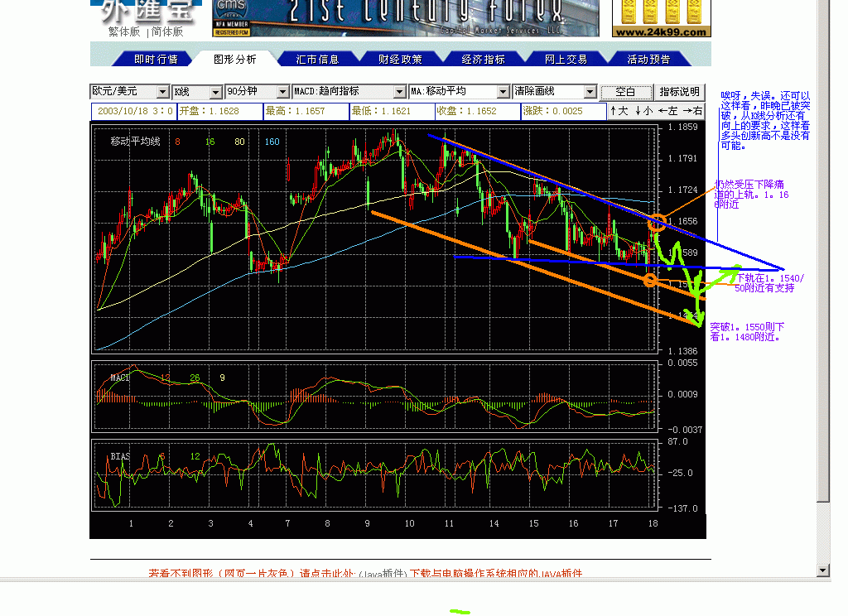The image size is (848, 616).
Task: Click the page scrollbar down arrow
Action: coord(823,570)
